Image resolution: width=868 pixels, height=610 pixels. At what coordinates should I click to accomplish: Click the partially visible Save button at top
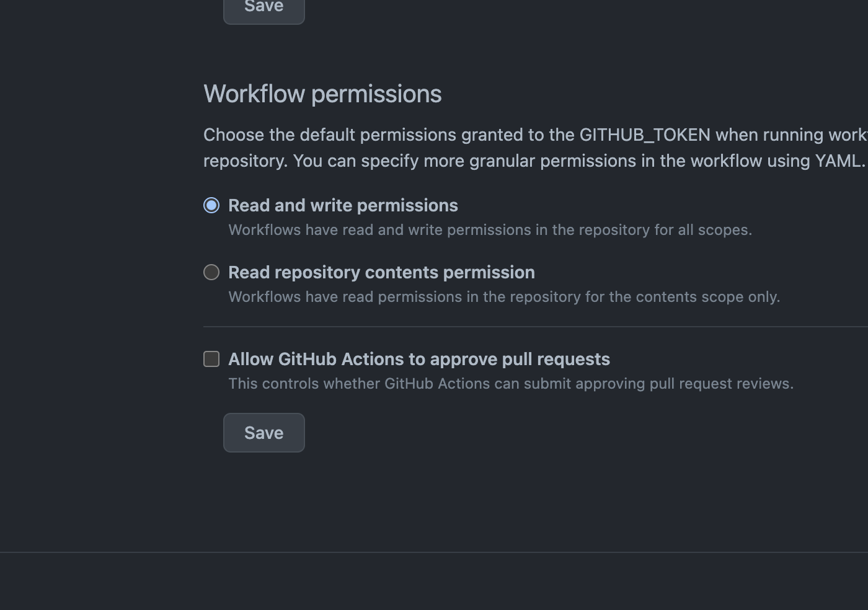263,10
